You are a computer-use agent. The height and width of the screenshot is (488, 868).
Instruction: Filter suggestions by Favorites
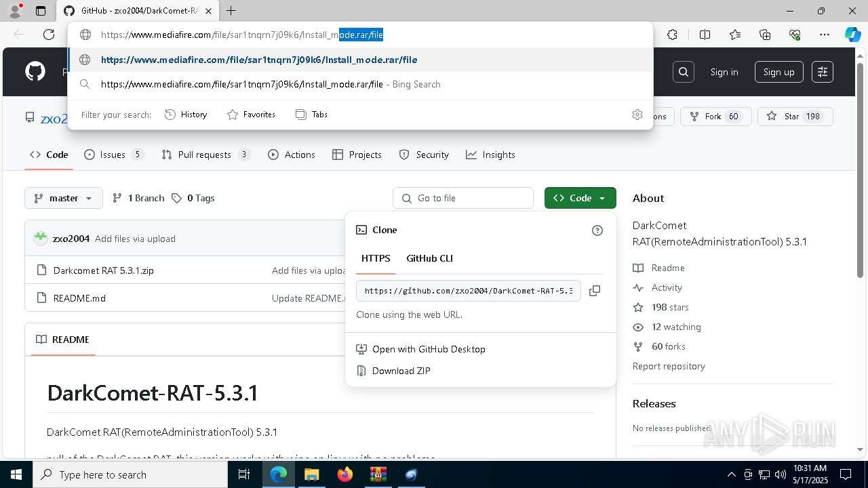pyautogui.click(x=251, y=115)
